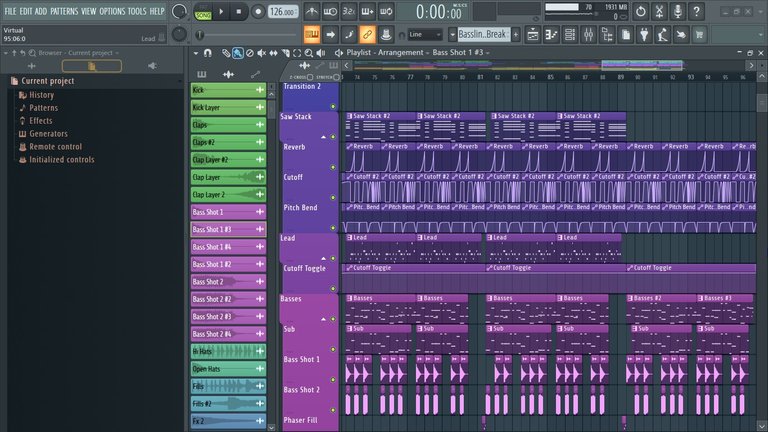The height and width of the screenshot is (432, 768).
Task: Select the playlist Delete tool
Action: click(250, 53)
